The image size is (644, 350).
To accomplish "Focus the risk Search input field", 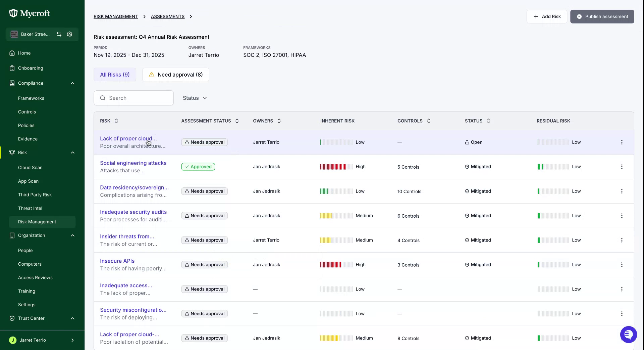I will (133, 98).
